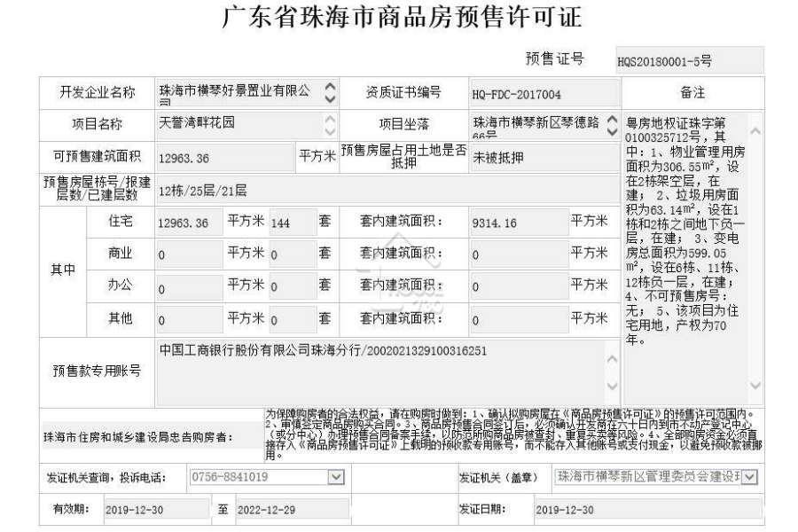
Task: Click the scroll-down arrow in project name field
Action: coord(330,131)
